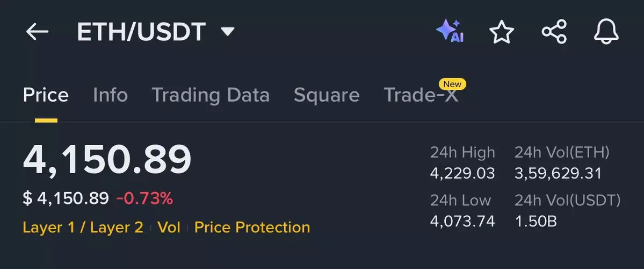Open the Square tab

pos(327,95)
